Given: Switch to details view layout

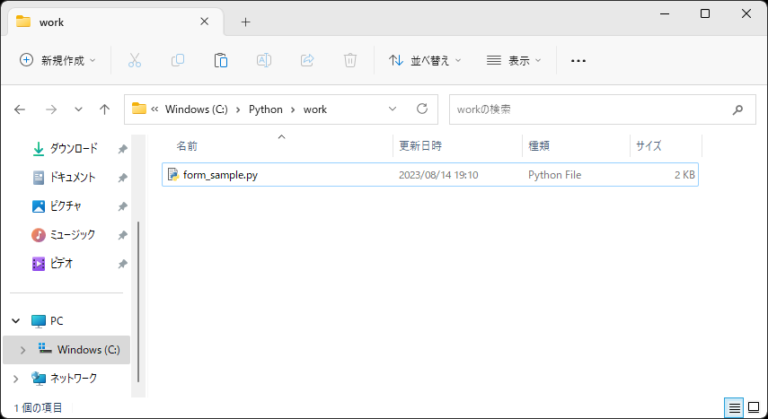Looking at the screenshot, I should [735, 407].
